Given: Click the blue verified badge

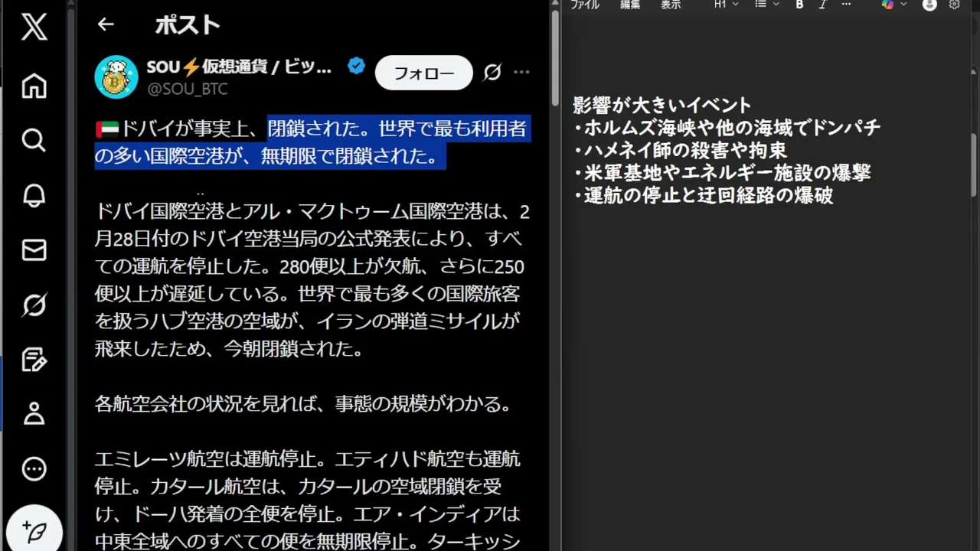Looking at the screenshot, I should pyautogui.click(x=356, y=67).
